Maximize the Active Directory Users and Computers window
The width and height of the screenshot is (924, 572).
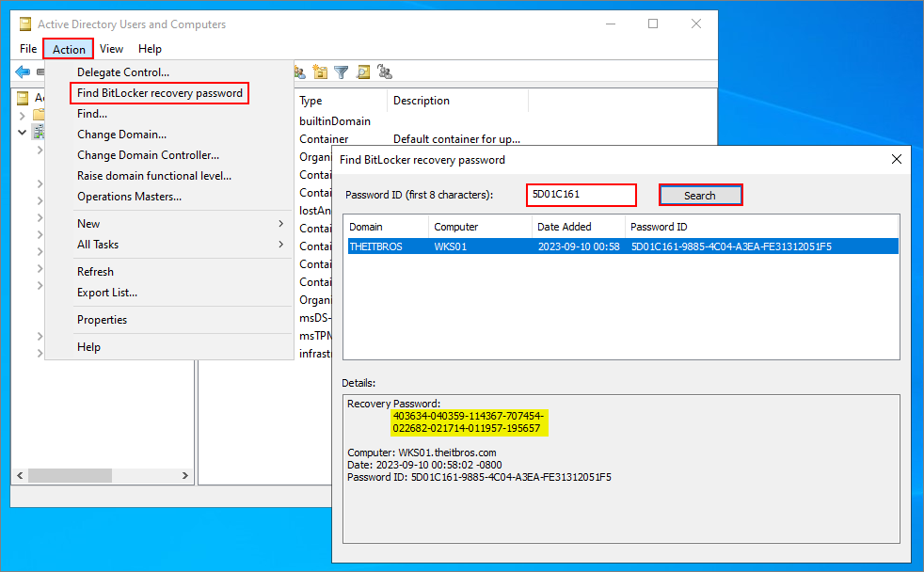pyautogui.click(x=653, y=24)
